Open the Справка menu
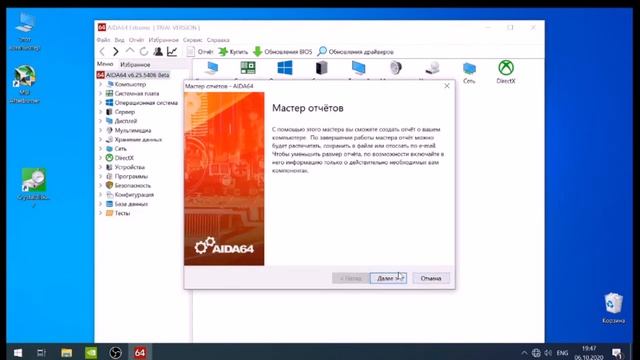The height and width of the screenshot is (360, 640). click(x=218, y=40)
